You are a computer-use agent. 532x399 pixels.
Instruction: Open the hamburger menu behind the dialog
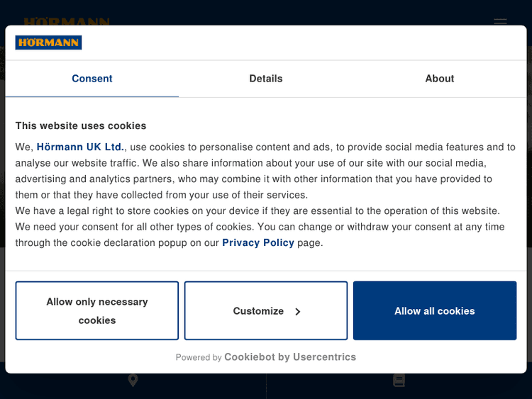coord(500,22)
